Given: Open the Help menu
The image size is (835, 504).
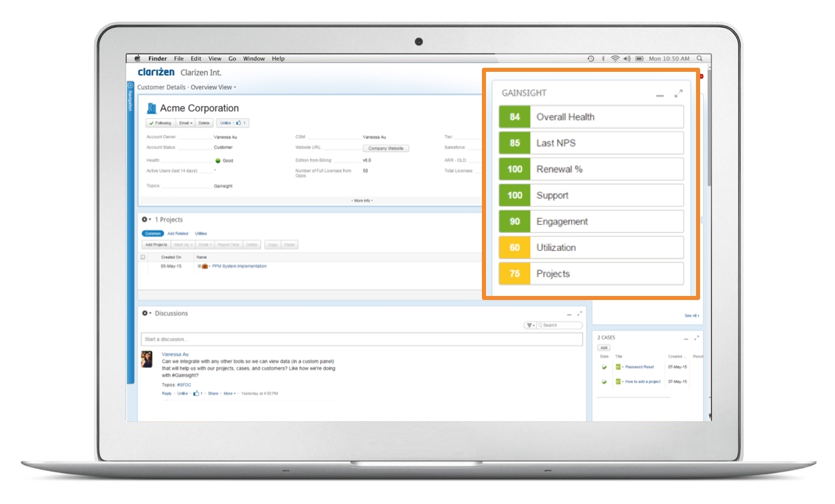Looking at the screenshot, I should click(x=278, y=59).
